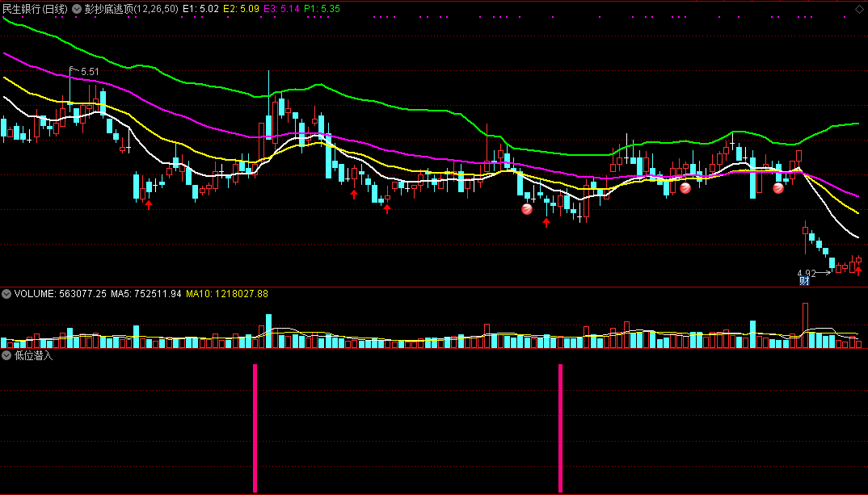
Task: Click the 彭抄底逃顶(12,26,50) indicator name
Action: pyautogui.click(x=131, y=9)
